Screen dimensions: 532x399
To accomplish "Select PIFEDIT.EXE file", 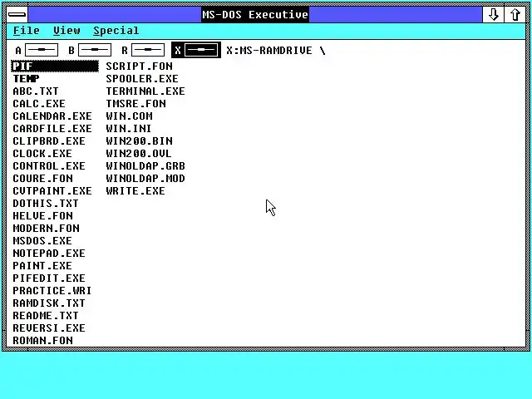I will point(49,278).
